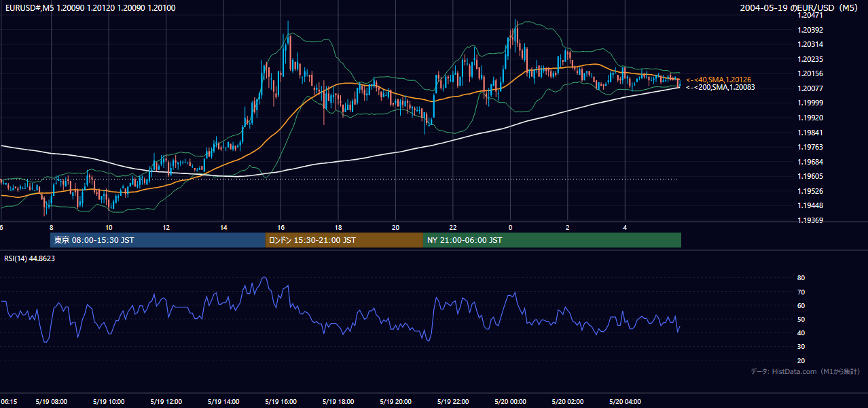Image resolution: width=868 pixels, height=408 pixels.
Task: Click the RSI(14) 44.8623 indicator label
Action: click(x=30, y=258)
